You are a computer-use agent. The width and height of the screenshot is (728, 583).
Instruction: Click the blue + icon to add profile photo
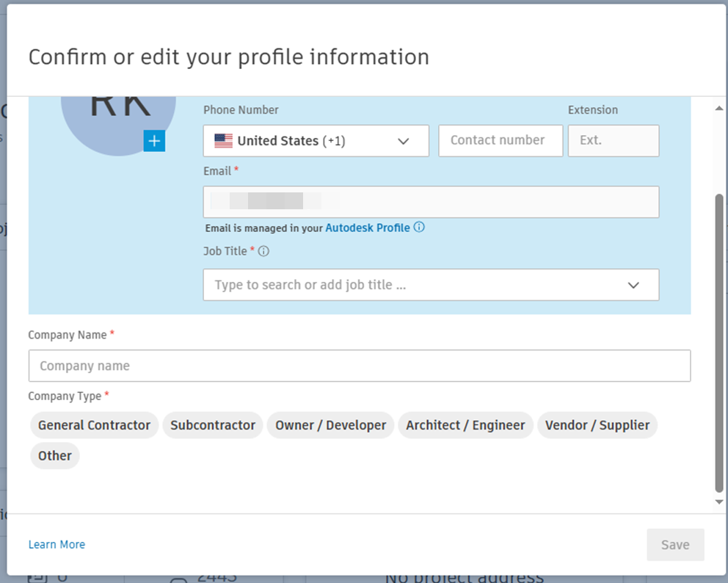coord(154,140)
